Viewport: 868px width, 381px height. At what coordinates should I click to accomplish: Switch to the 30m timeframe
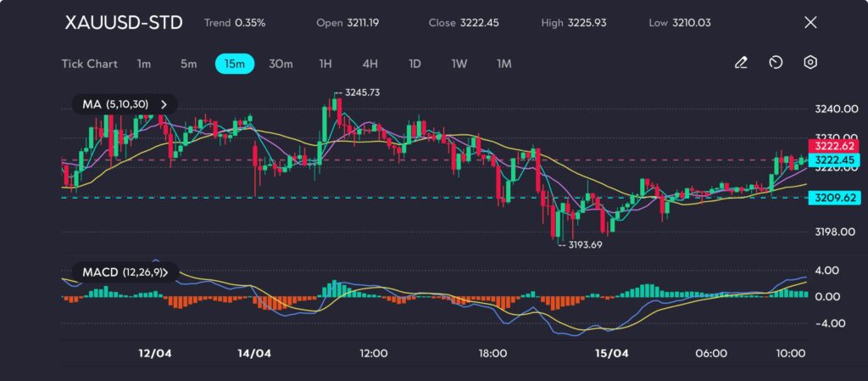point(281,63)
